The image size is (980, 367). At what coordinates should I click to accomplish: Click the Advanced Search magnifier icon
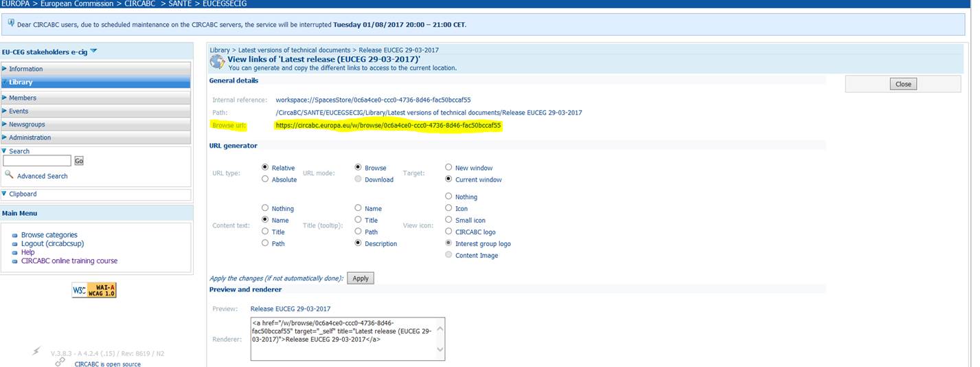(x=9, y=175)
